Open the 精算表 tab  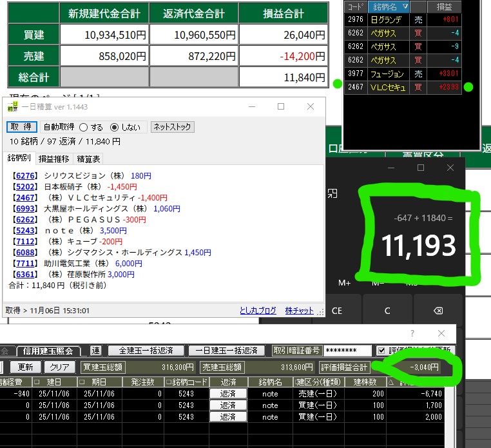88,159
